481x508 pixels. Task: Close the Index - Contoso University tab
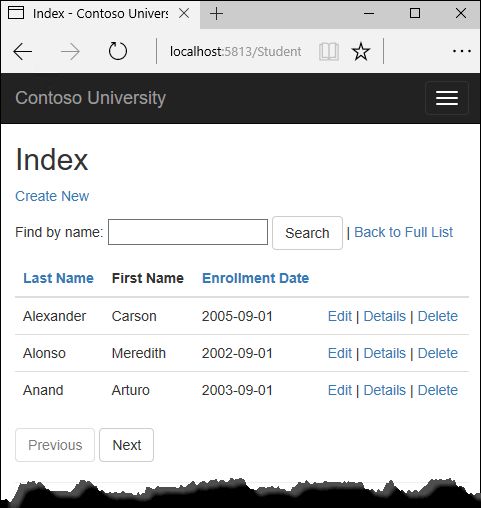click(184, 13)
